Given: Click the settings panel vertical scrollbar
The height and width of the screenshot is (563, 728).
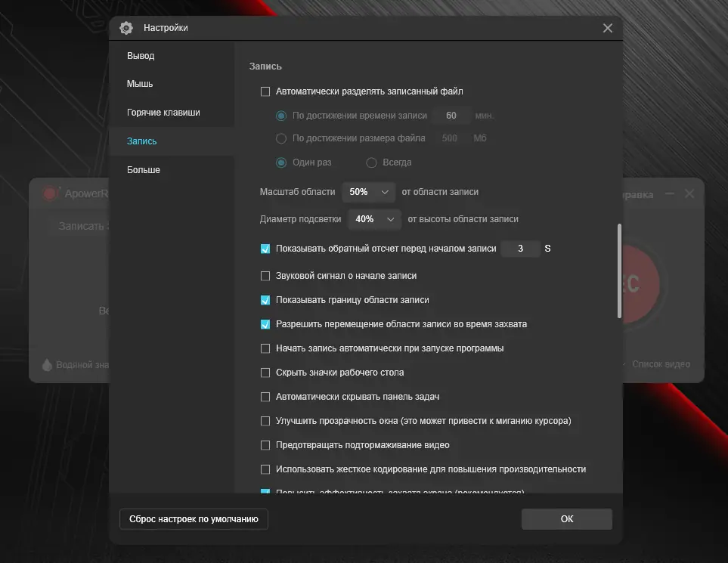Looking at the screenshot, I should tap(619, 271).
